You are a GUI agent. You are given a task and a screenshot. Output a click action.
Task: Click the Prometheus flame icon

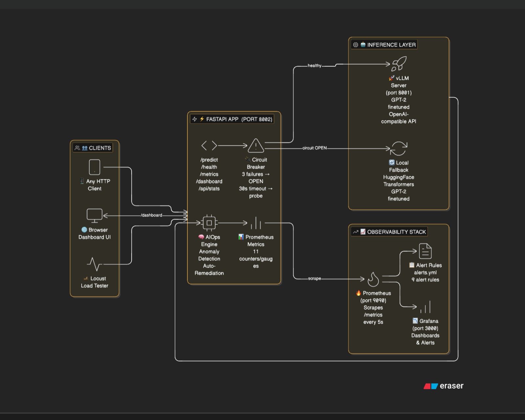[x=373, y=279]
